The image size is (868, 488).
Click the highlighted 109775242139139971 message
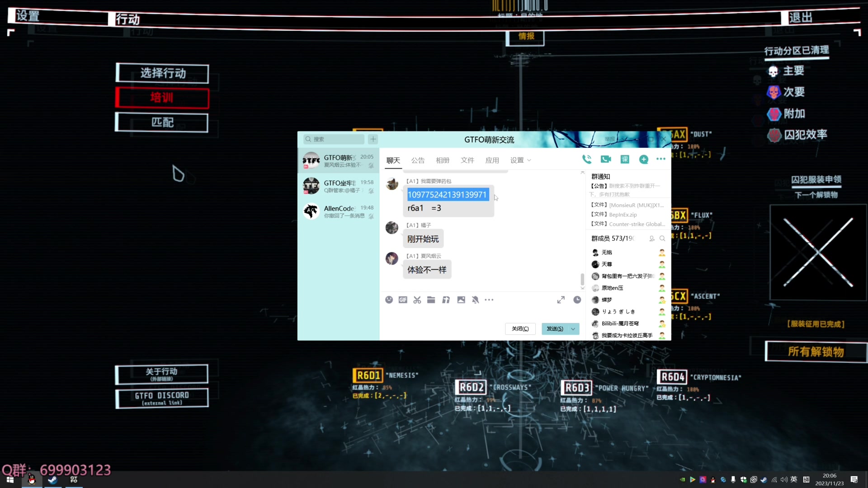point(447,195)
